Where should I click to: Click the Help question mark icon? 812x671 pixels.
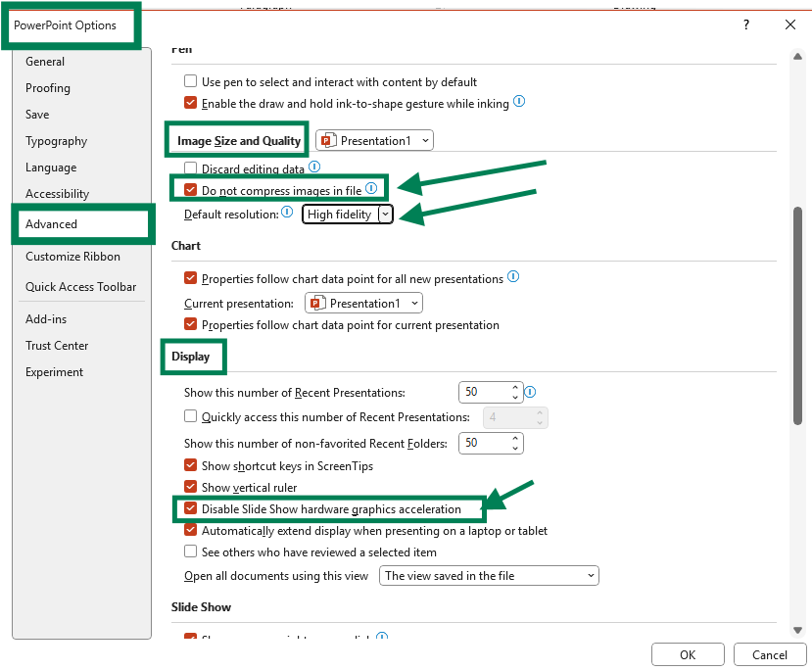tap(746, 24)
